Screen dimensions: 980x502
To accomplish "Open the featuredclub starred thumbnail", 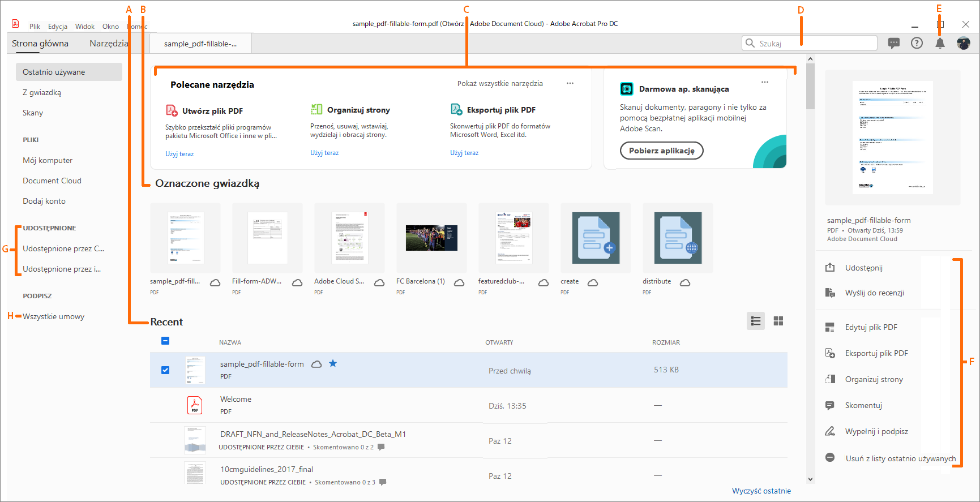I will pos(514,238).
